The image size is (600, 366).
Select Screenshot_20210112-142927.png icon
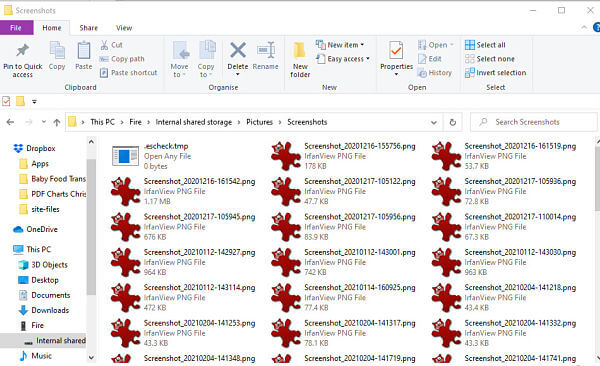click(125, 262)
